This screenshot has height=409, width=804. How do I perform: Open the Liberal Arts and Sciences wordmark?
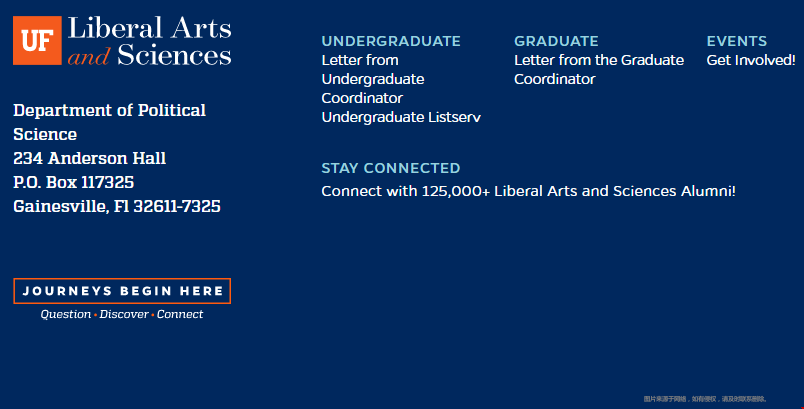[x=149, y=41]
